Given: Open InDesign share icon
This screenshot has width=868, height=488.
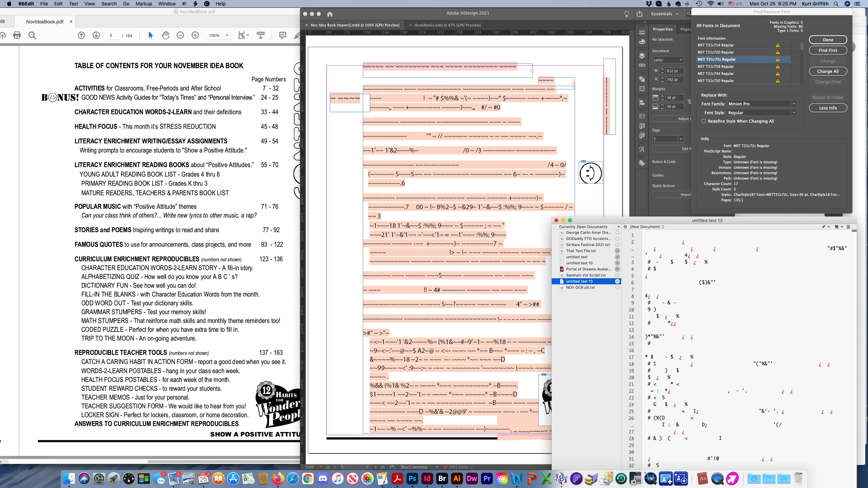Looking at the screenshot, I should tap(639, 14).
